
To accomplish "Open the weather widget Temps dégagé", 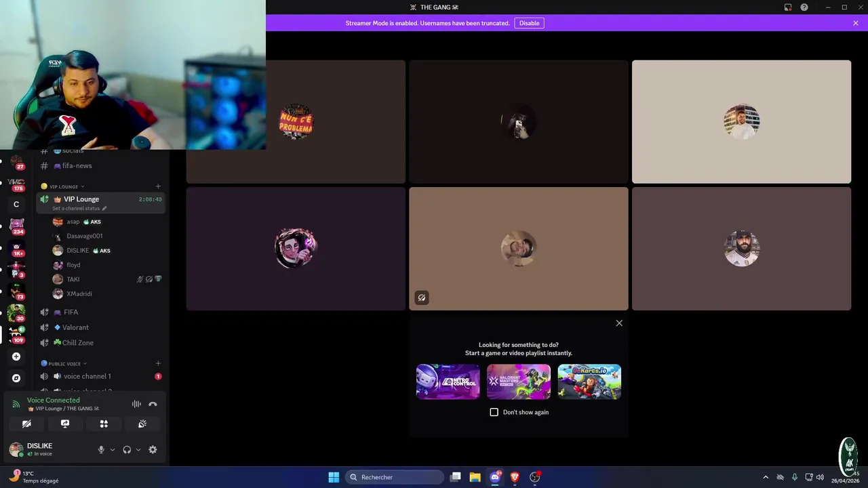I will click(x=35, y=477).
